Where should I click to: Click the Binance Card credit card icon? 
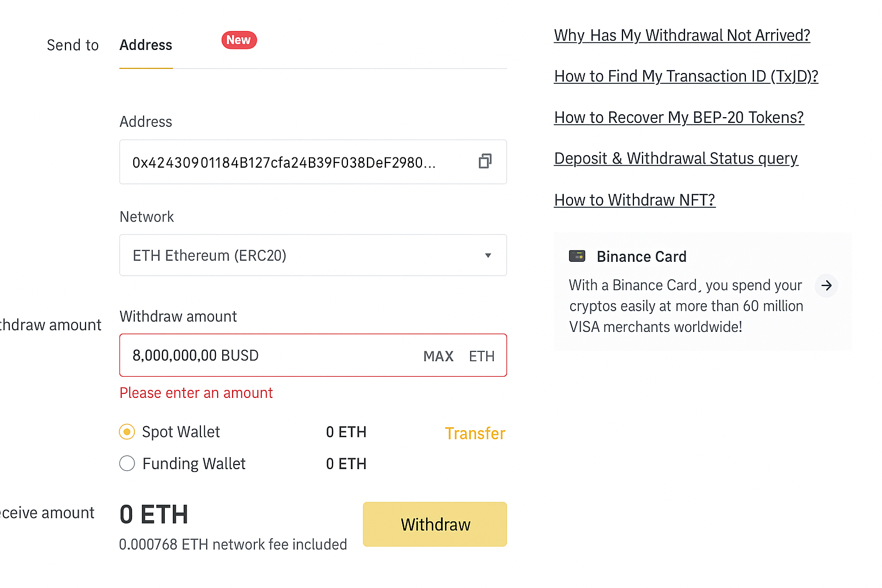coord(577,256)
